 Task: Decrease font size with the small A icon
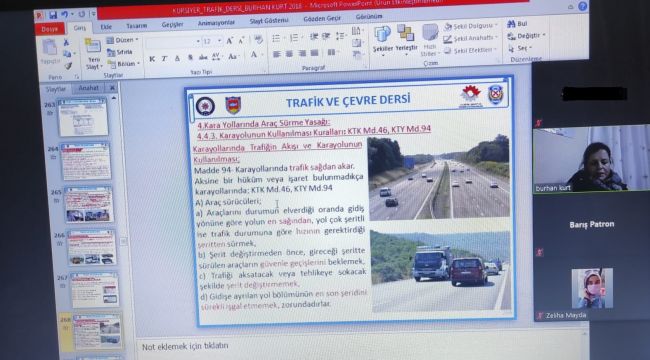[241, 40]
